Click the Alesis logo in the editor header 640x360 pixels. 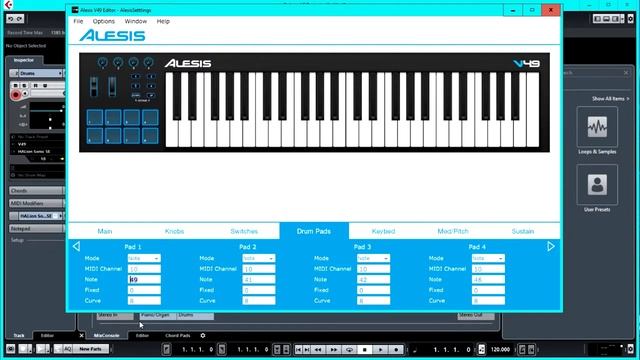coord(112,36)
